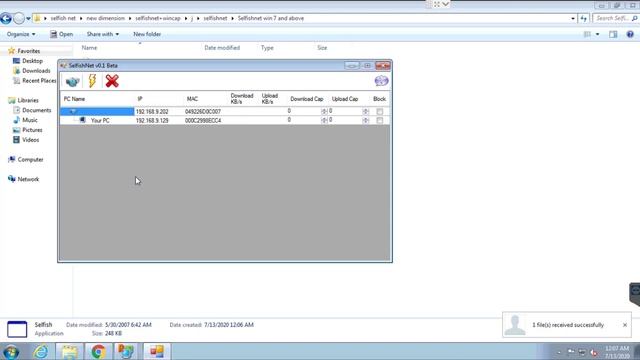Open File Explorer taskbar icon

point(69,352)
